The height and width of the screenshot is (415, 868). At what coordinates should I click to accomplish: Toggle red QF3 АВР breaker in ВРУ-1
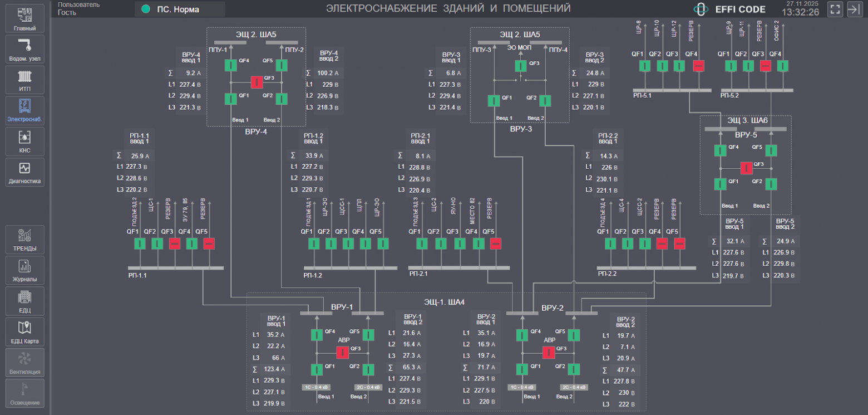click(342, 353)
